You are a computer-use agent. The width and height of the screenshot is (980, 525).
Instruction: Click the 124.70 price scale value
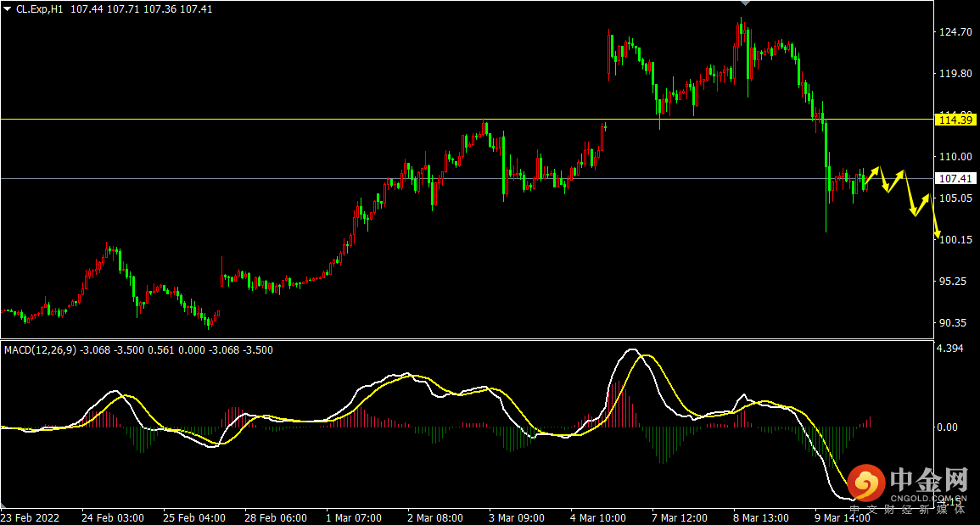[x=956, y=32]
